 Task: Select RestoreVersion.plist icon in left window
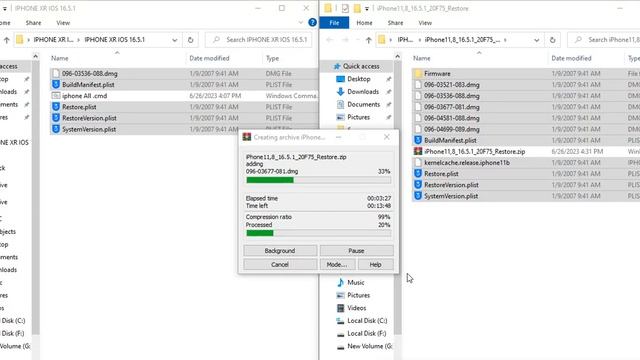pos(56,118)
